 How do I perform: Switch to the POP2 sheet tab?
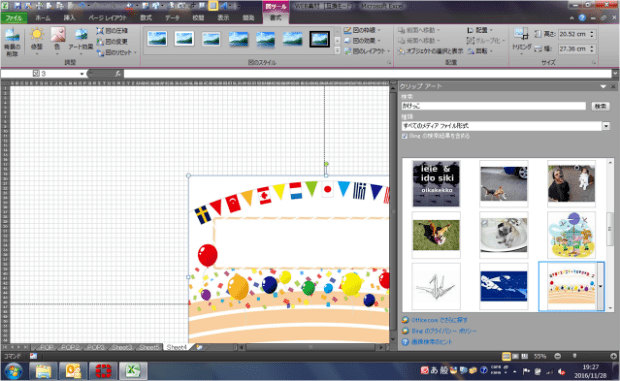pyautogui.click(x=70, y=347)
